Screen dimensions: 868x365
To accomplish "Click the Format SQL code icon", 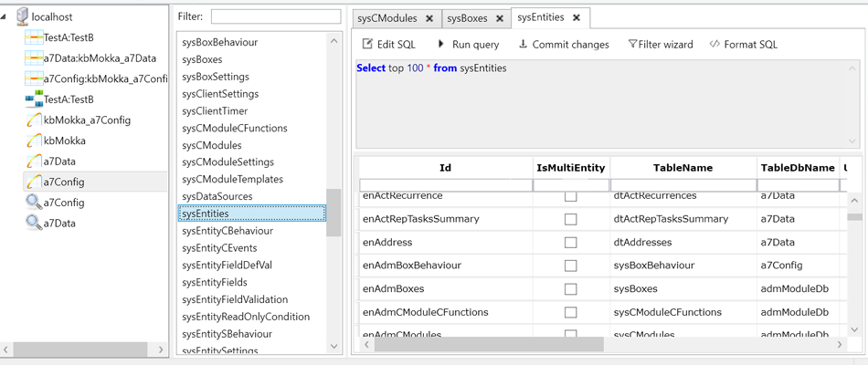I will pyautogui.click(x=715, y=44).
